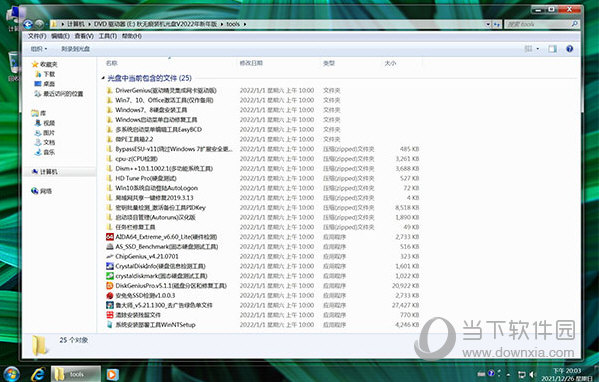599x382 pixels.
Task: Open the media player taskbar icon
Action: coord(112,374)
